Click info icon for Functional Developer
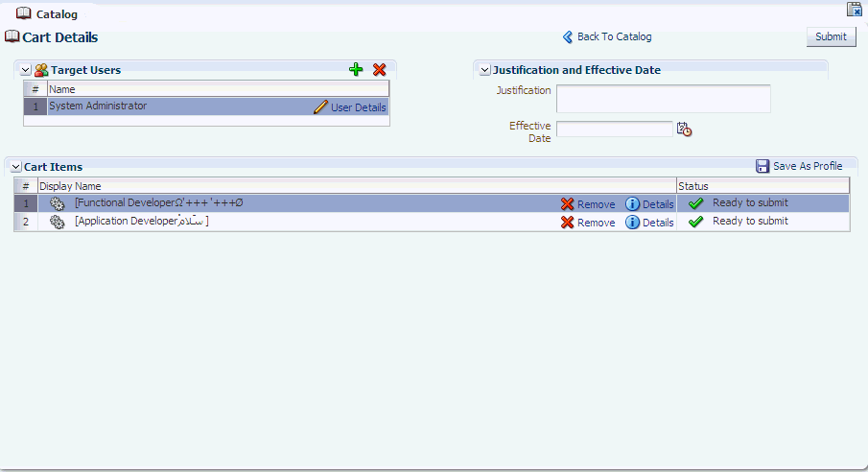This screenshot has width=868, height=472. coord(632,204)
